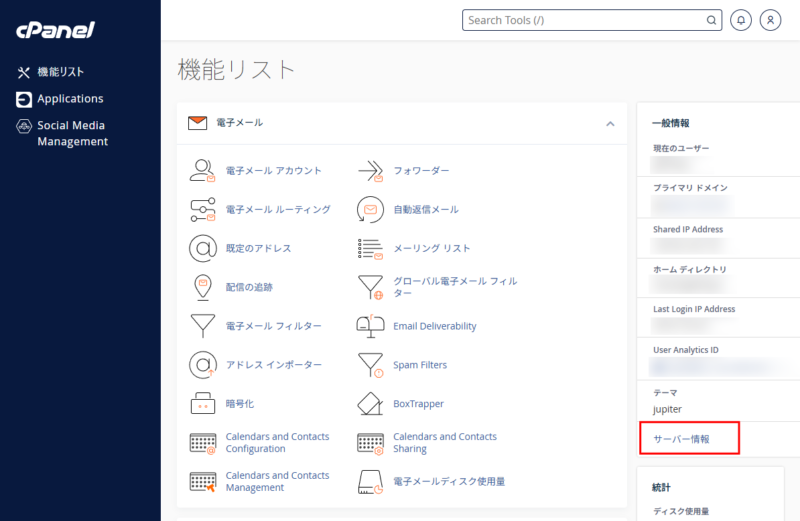Open the 暗号化 icon
The image size is (800, 521).
coord(203,404)
